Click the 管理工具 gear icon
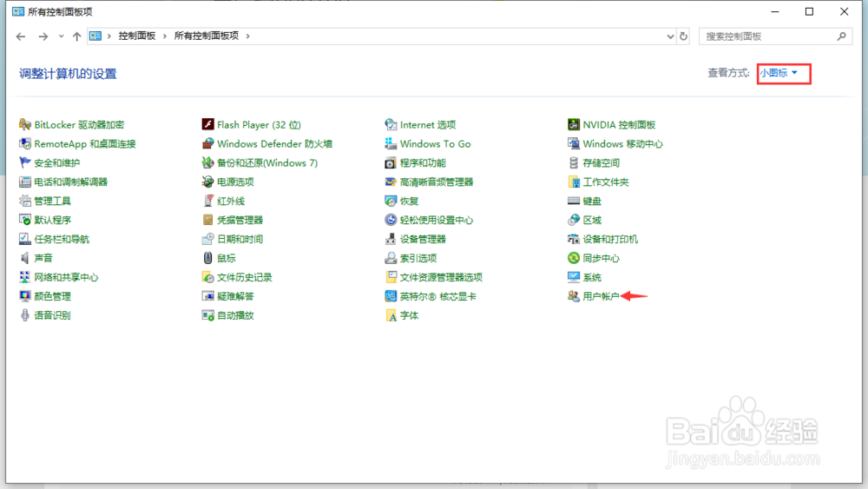 point(25,201)
